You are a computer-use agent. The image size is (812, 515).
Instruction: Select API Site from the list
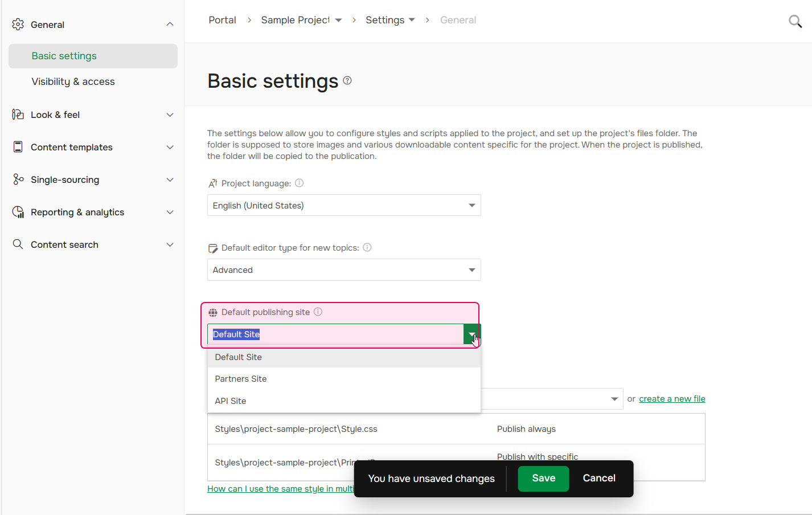[344, 401]
